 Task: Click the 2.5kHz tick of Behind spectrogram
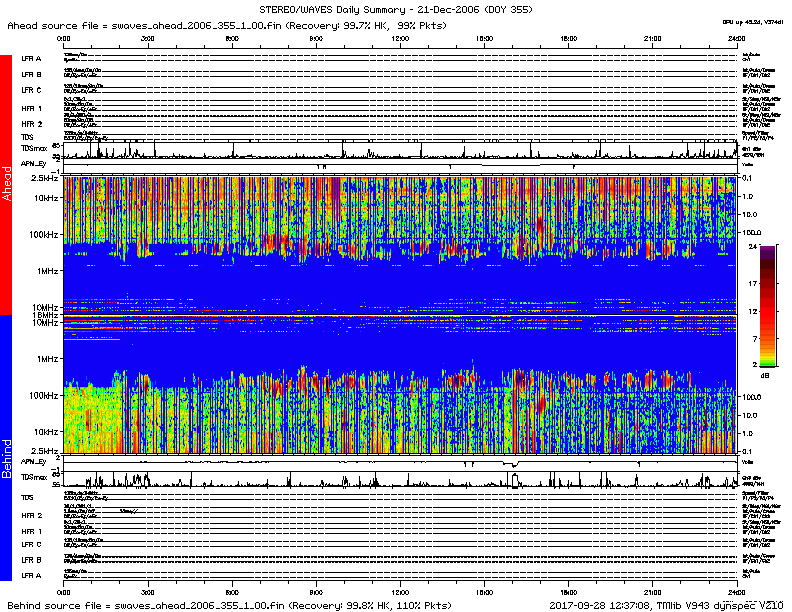pos(45,451)
